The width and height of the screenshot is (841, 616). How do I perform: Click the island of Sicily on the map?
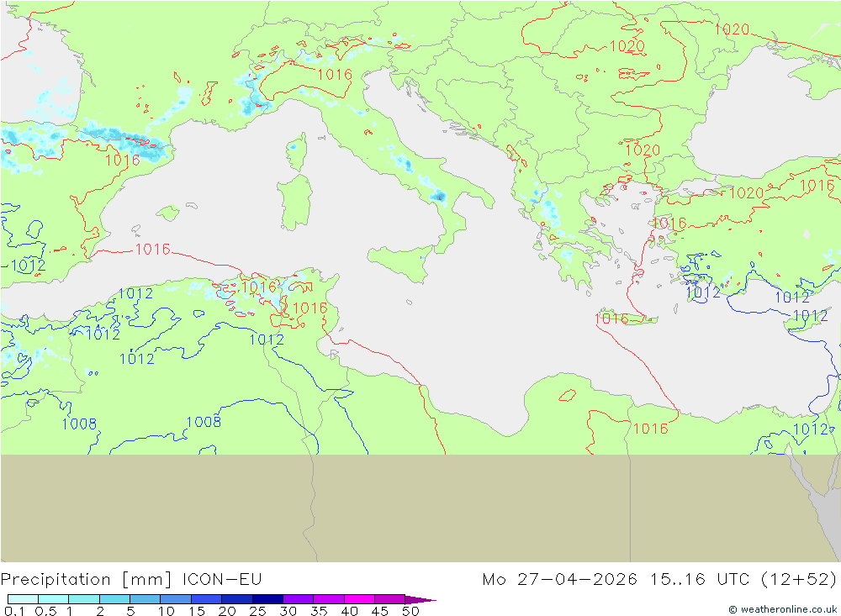click(x=400, y=263)
